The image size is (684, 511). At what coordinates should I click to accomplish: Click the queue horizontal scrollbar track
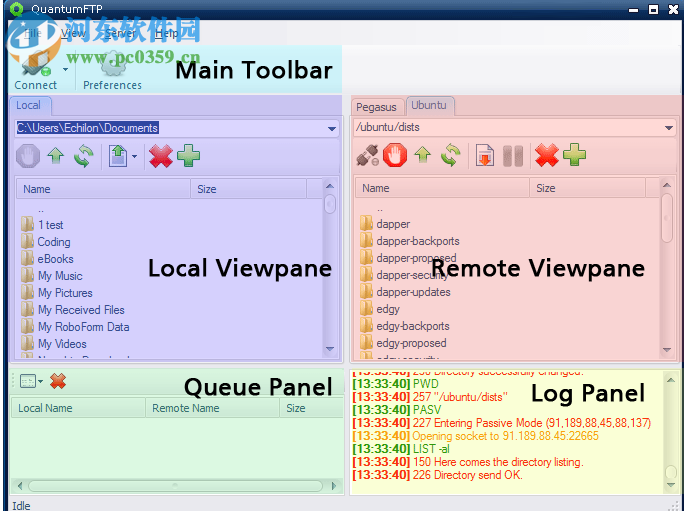[x=175, y=486]
